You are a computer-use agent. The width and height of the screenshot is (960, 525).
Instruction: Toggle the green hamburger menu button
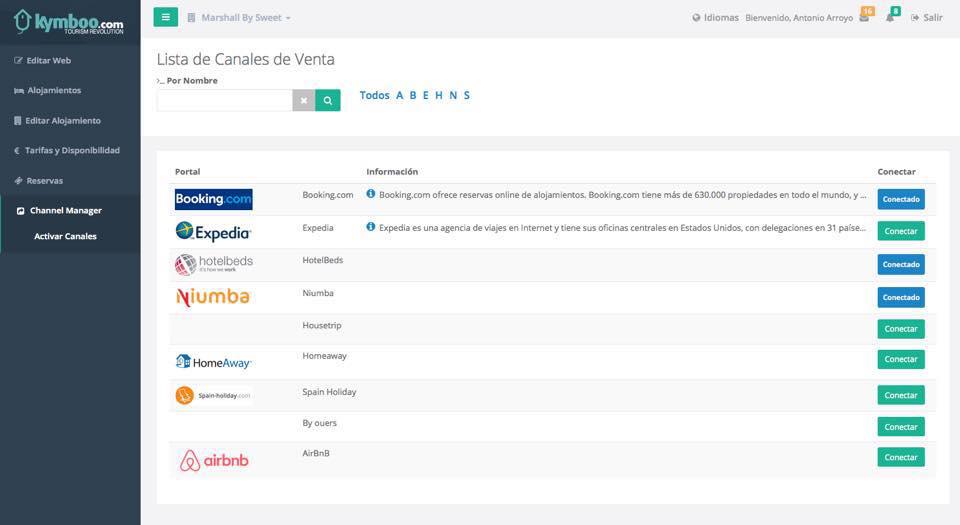tap(165, 17)
